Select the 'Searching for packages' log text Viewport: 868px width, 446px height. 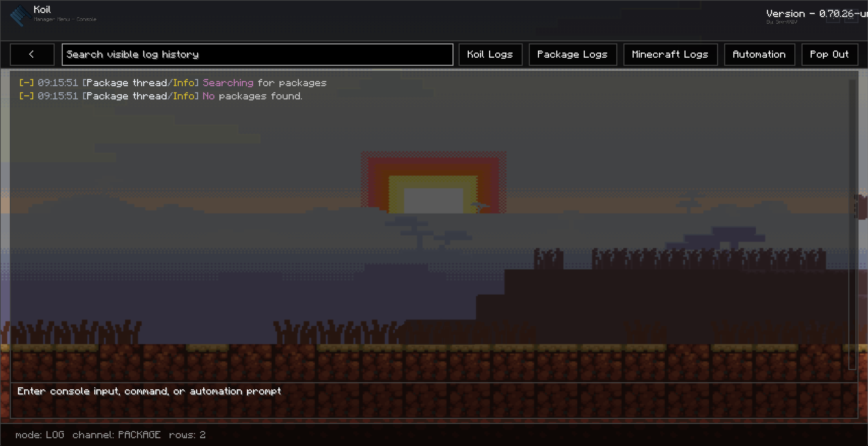pos(265,83)
